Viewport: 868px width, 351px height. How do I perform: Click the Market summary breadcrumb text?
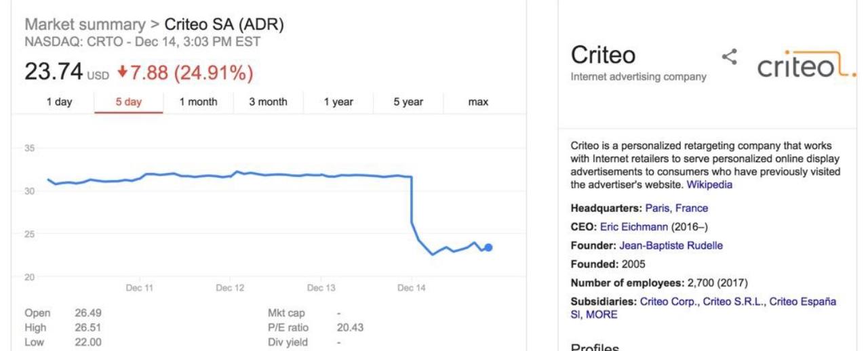coord(85,25)
